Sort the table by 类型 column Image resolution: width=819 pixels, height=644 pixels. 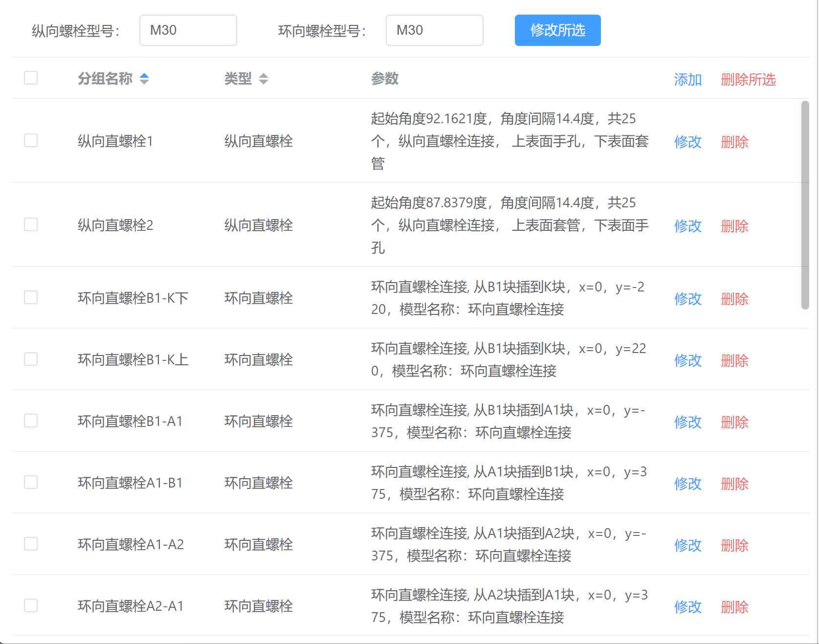tap(264, 79)
